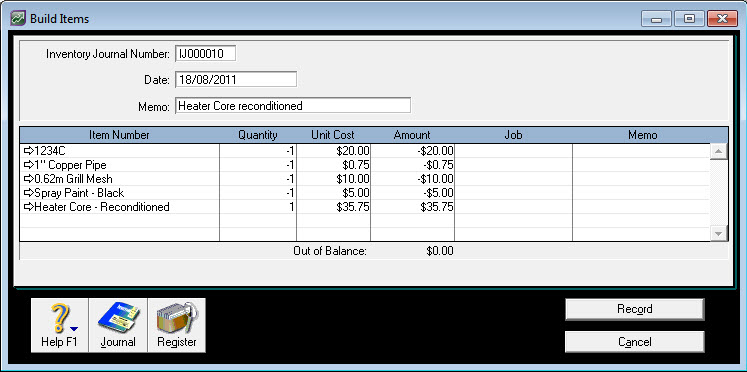Minimize the Build Items window
The image size is (747, 372).
657,19
